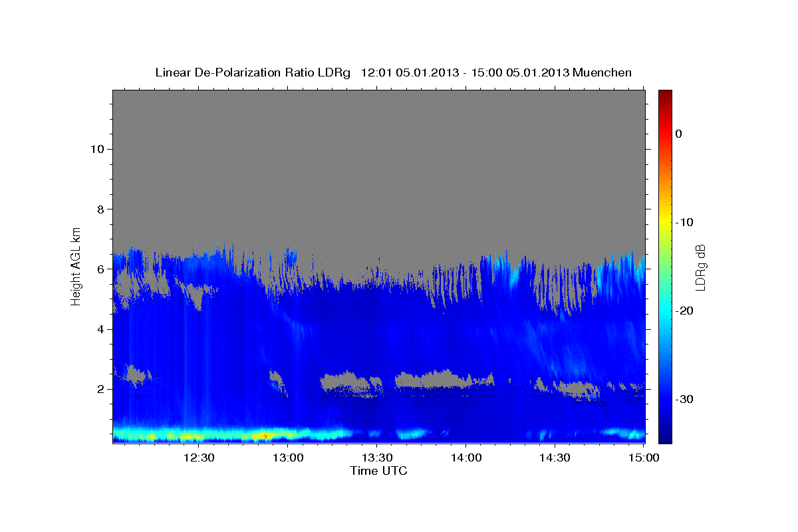Click the 'Time UTC' axis label
Image resolution: width=798 pixels, height=532 pixels.
click(x=378, y=471)
